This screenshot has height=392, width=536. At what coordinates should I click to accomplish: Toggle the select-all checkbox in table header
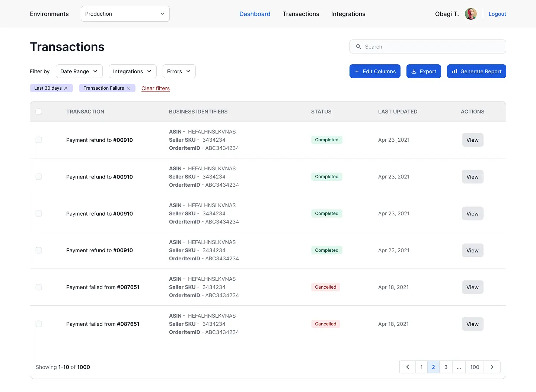point(39,112)
